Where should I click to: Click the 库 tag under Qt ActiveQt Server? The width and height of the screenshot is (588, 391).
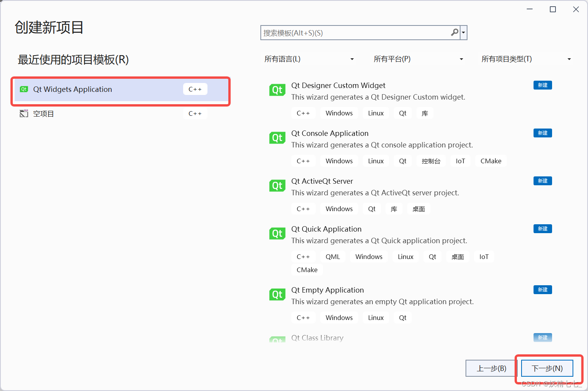(394, 209)
